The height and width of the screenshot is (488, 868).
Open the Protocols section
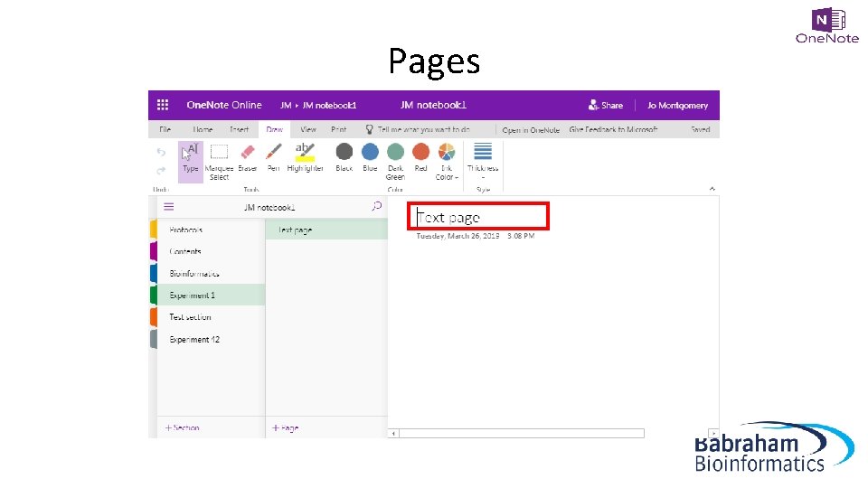(211, 230)
